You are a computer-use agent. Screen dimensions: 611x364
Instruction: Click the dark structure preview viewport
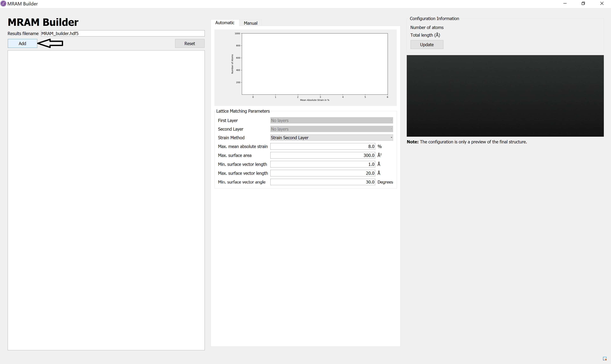click(x=505, y=96)
